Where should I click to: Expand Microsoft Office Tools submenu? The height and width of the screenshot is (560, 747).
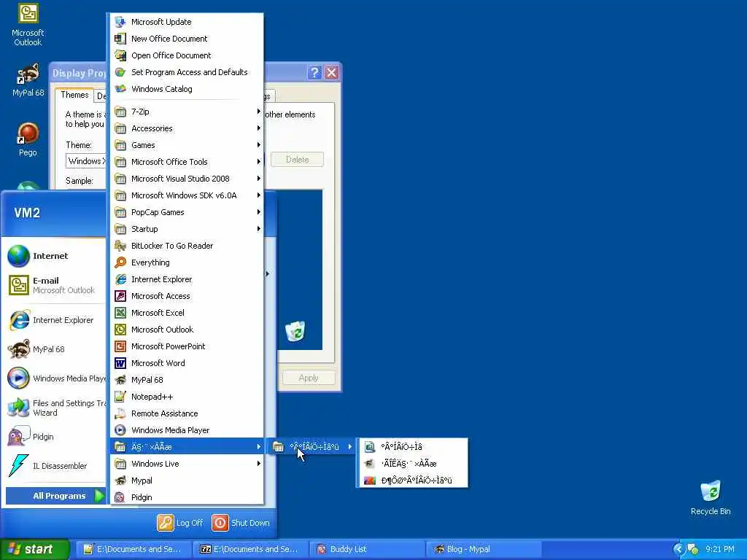187,162
